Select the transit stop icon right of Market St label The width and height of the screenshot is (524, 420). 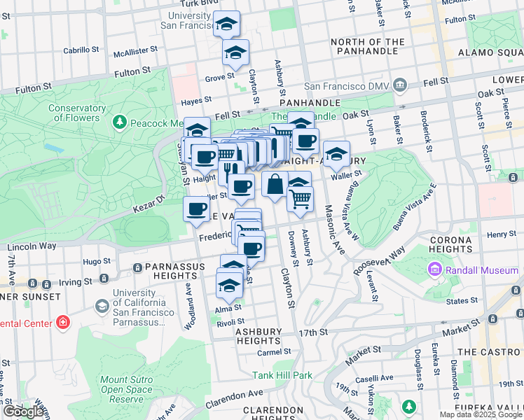pos(492,318)
